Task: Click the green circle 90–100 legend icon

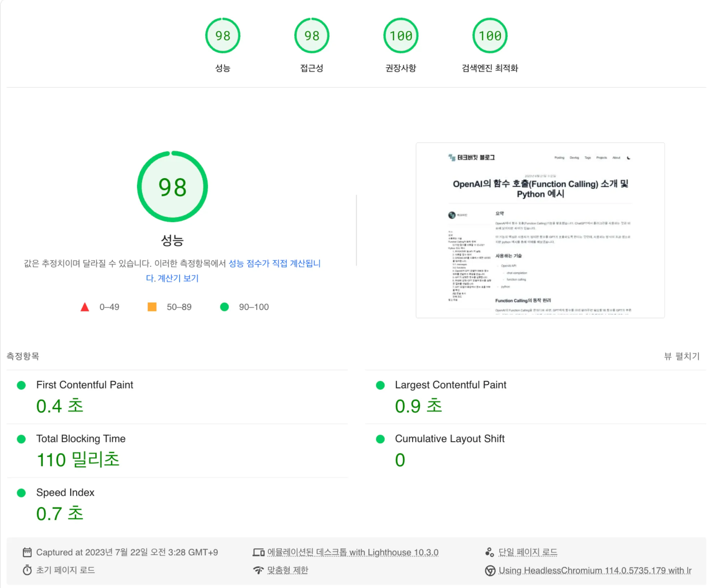Action: (224, 307)
